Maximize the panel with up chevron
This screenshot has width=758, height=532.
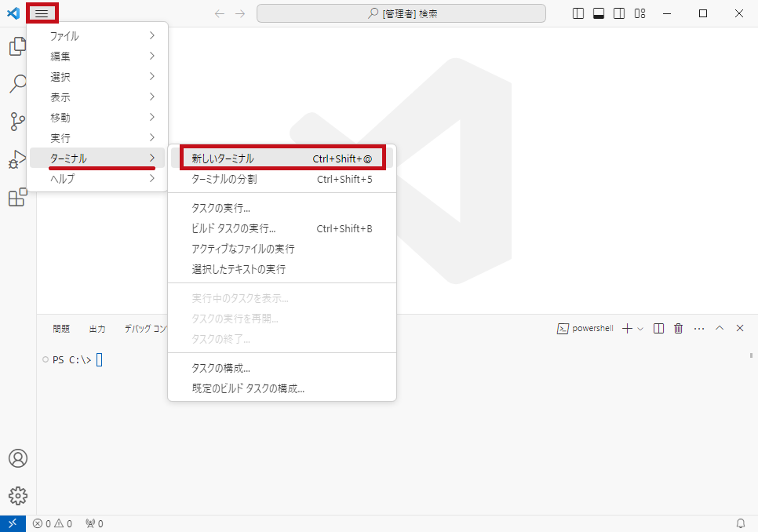click(720, 328)
